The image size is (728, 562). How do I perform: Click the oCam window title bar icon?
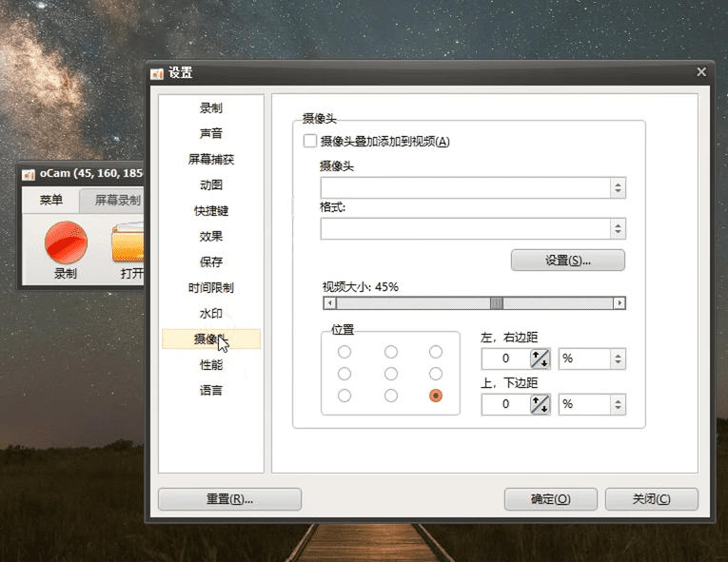point(29,175)
